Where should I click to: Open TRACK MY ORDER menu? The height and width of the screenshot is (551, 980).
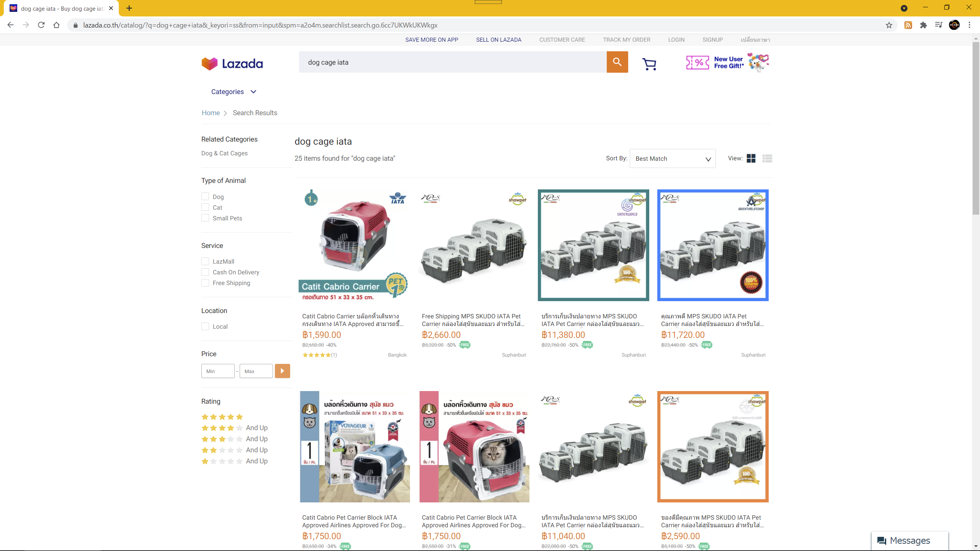pos(626,40)
